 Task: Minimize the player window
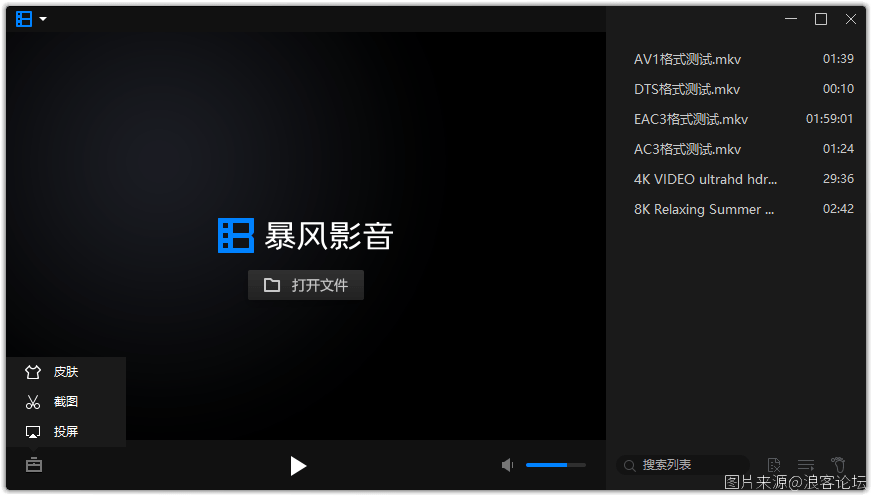pos(791,19)
